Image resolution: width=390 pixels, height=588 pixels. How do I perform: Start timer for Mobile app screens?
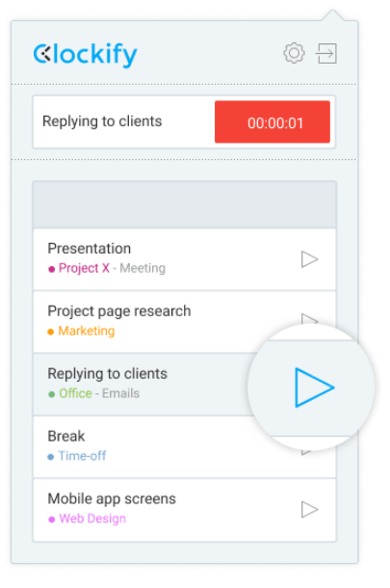point(309,509)
